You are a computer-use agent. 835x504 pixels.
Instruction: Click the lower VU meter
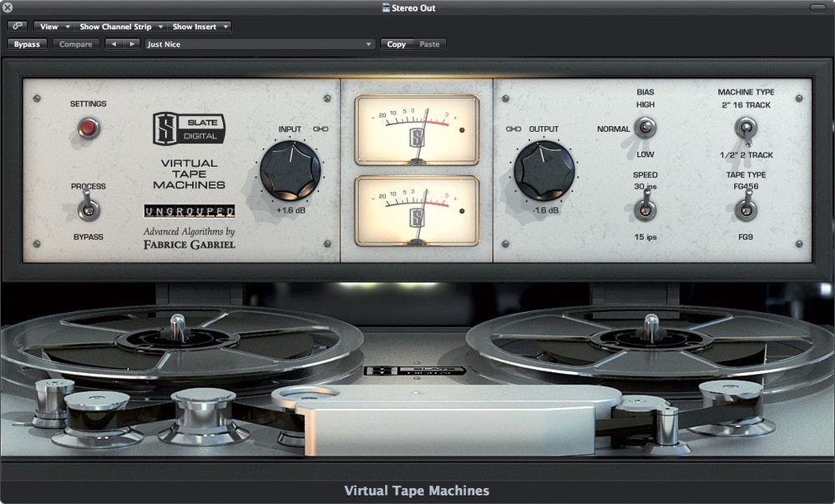[x=417, y=211]
